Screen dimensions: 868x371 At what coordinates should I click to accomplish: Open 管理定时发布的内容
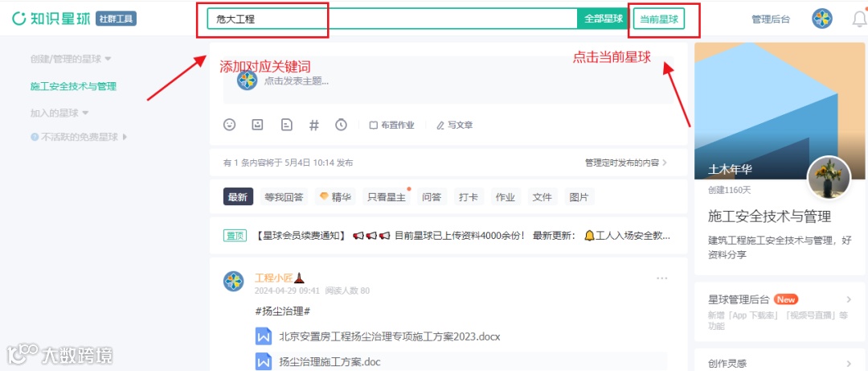[625, 163]
